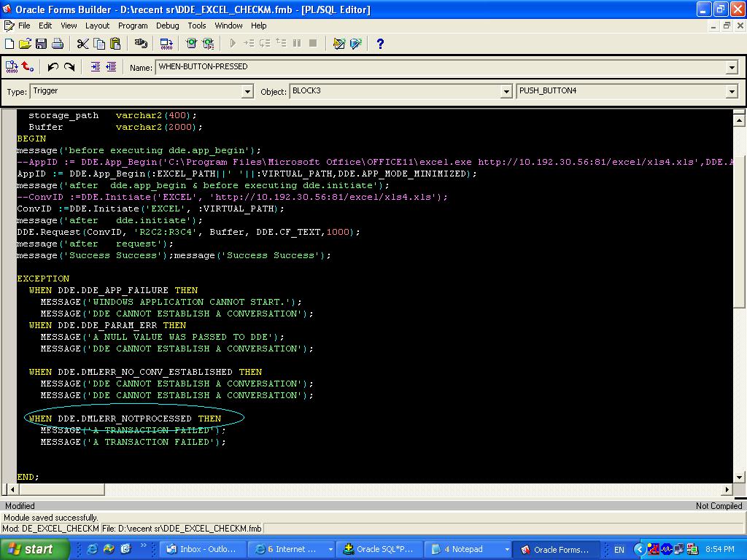Click the Oracle Forms taskbar button
The width and height of the screenshot is (747, 560).
(x=557, y=550)
